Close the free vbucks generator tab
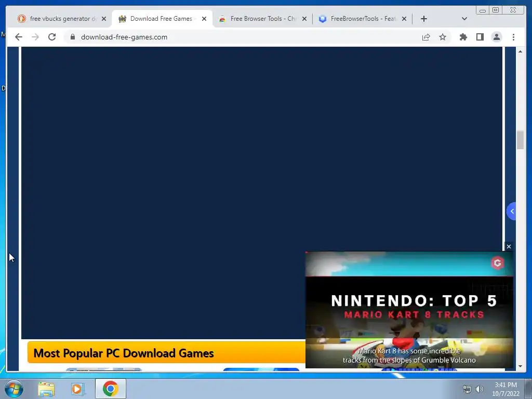Screen dimensions: 532x399 tap(104, 19)
